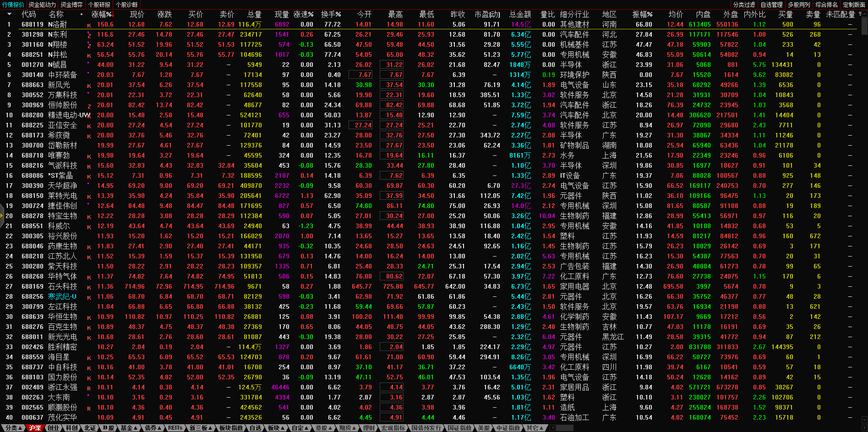Click the dot column header after 名称
Viewport: 868px width, 432px height.
click(82, 14)
